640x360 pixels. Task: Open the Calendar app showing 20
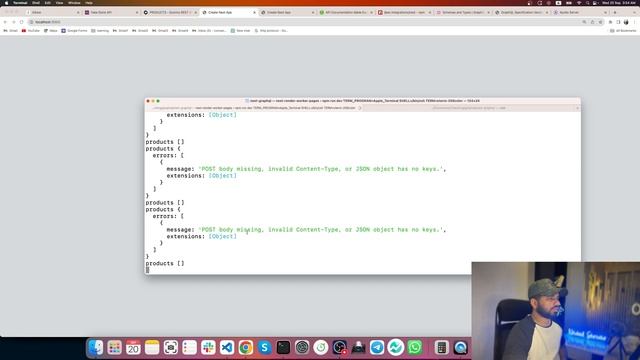coord(133,347)
